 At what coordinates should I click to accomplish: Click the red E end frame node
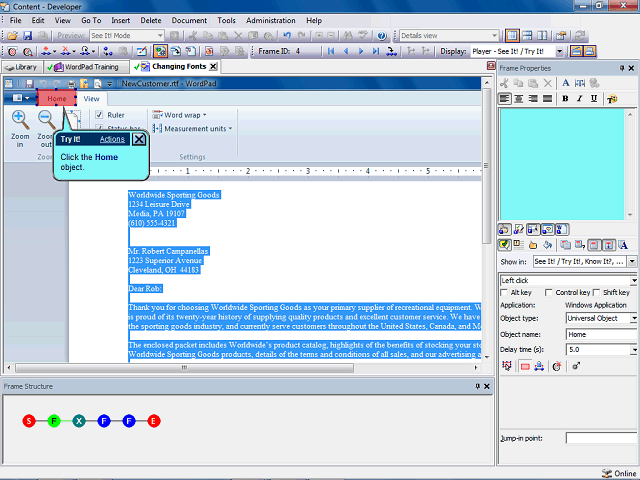pyautogui.click(x=154, y=421)
